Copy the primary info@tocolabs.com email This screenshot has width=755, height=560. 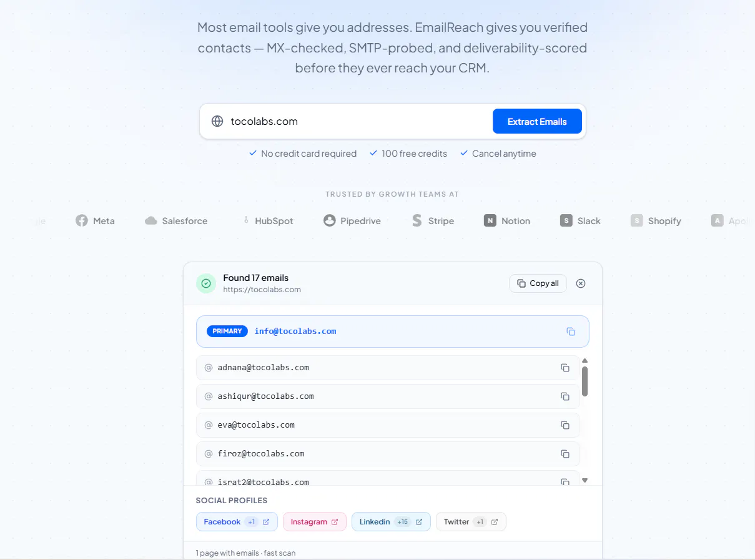click(x=571, y=332)
